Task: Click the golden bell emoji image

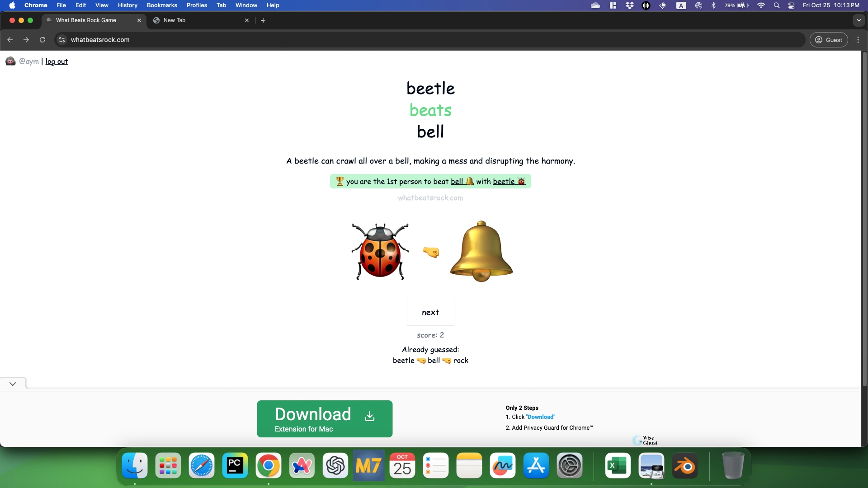Action: click(x=481, y=252)
